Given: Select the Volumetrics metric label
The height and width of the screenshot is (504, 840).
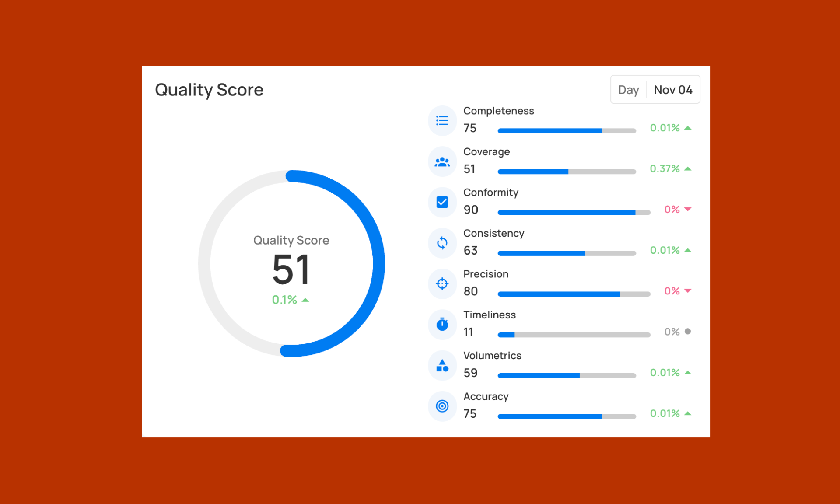Looking at the screenshot, I should [492, 356].
